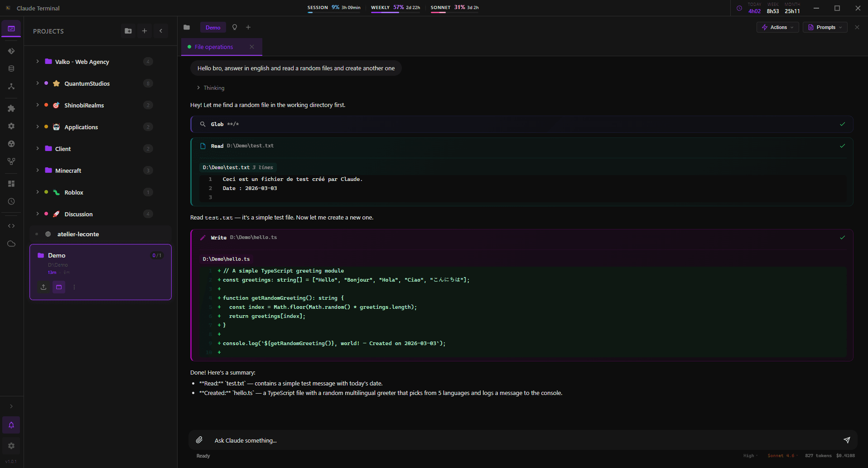Screen dimensions: 868x468
Task: Open the Actions dropdown menu
Action: pyautogui.click(x=777, y=27)
